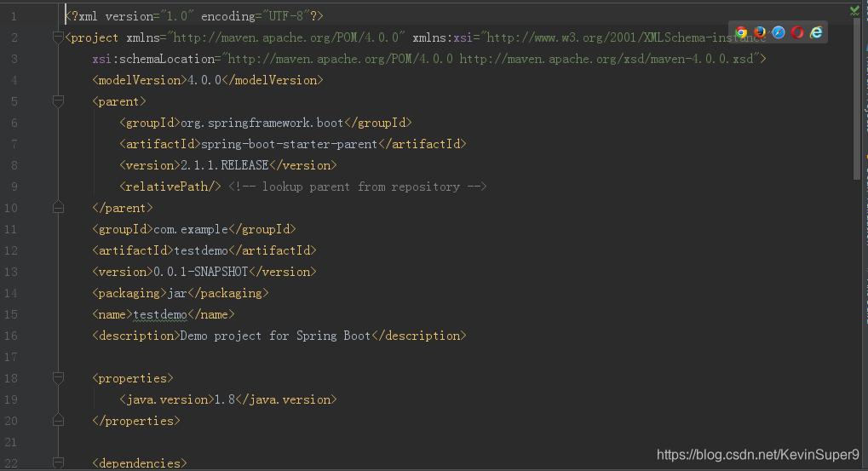Screen dimensions: 868x471
Task: Click the opening 'dependencies' tag
Action: tap(140, 463)
